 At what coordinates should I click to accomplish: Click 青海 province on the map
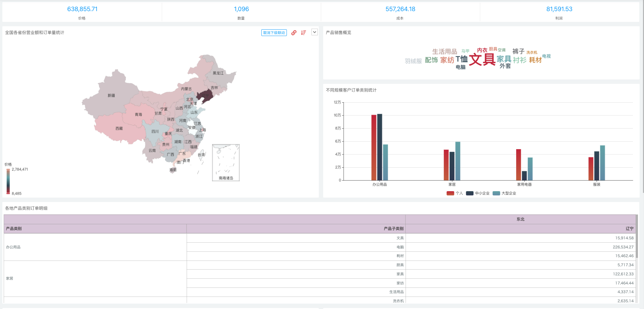tap(139, 114)
